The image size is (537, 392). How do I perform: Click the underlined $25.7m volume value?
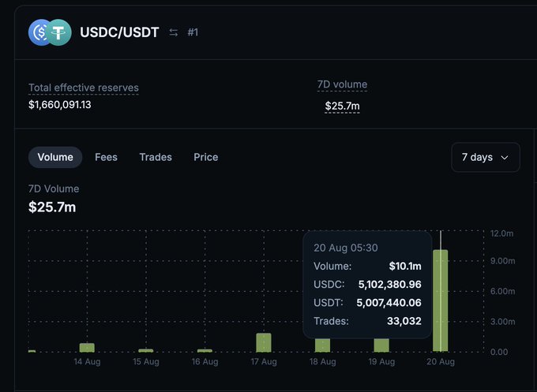coord(342,106)
